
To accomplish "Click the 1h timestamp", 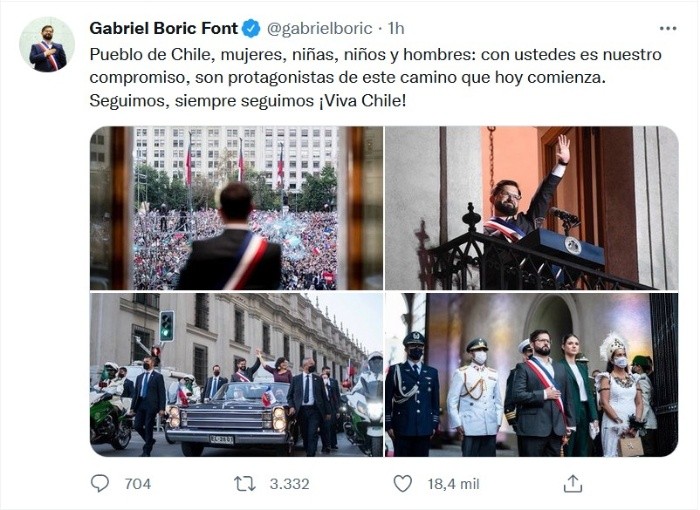I will coord(396,29).
